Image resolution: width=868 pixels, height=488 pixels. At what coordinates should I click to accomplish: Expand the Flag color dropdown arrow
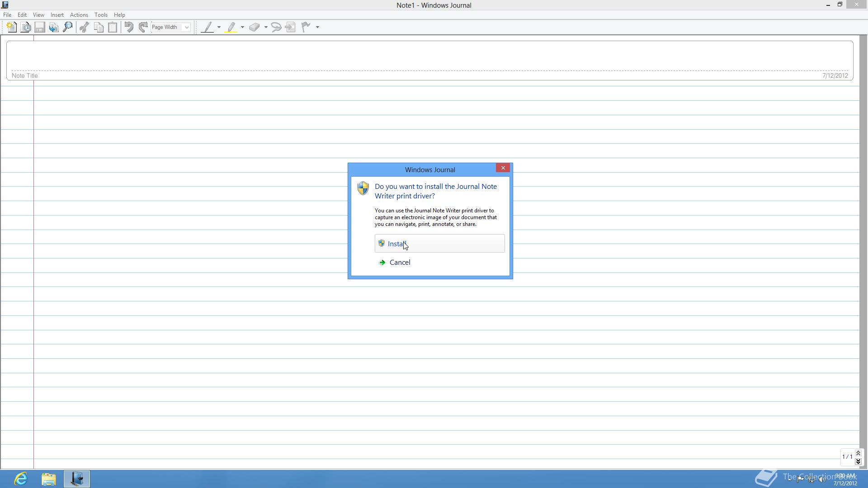[x=317, y=27]
